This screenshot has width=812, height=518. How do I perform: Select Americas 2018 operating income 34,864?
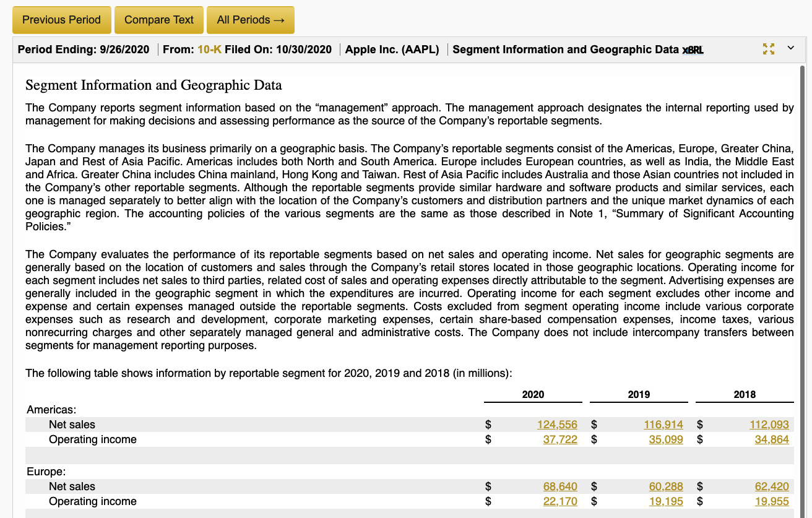(771, 439)
